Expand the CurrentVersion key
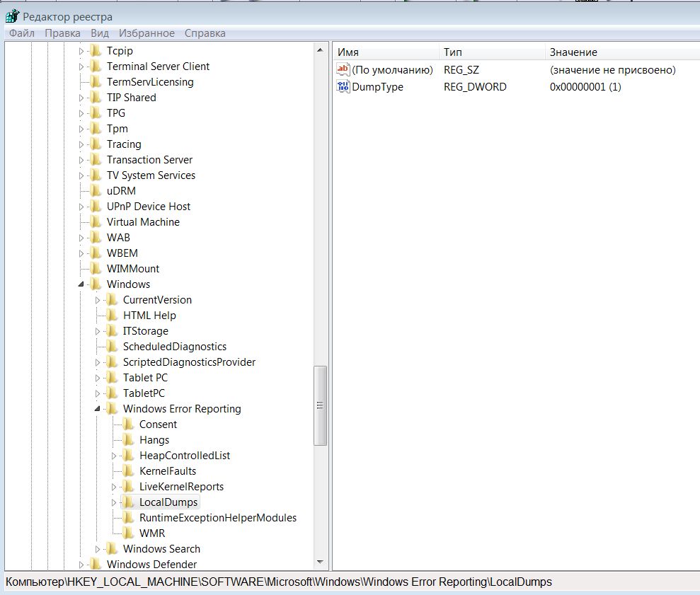700x595 pixels. point(98,301)
